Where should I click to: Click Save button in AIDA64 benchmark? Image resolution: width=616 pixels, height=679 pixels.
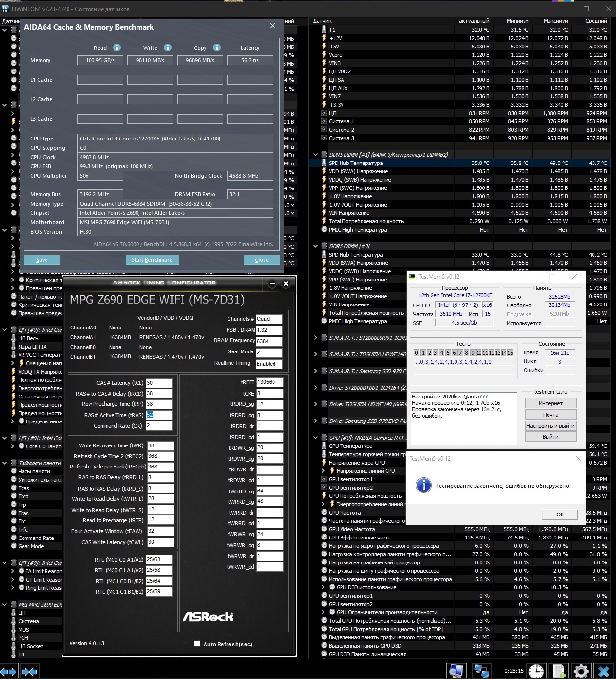pos(42,260)
